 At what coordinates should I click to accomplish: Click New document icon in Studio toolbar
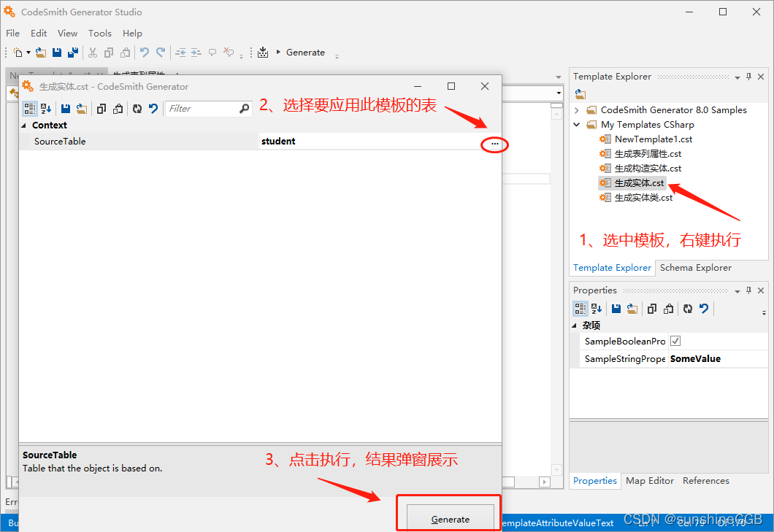click(18, 53)
